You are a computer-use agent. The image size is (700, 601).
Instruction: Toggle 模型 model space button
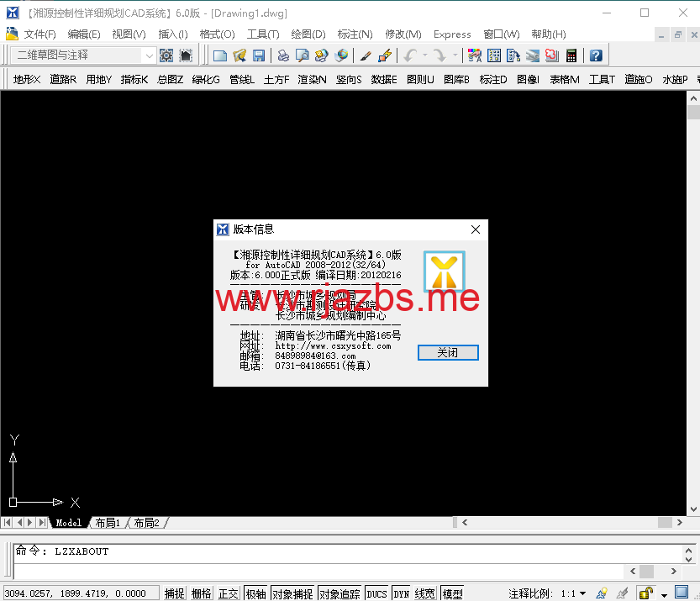pos(452,593)
